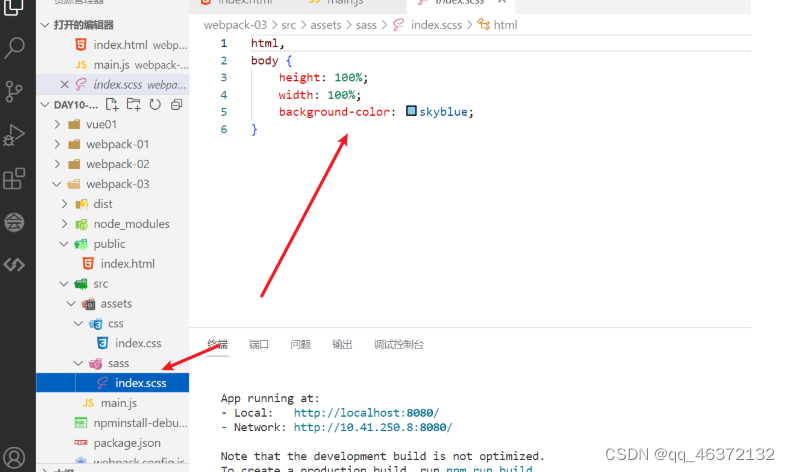Collapse the webpack-03 folder

coord(57,184)
